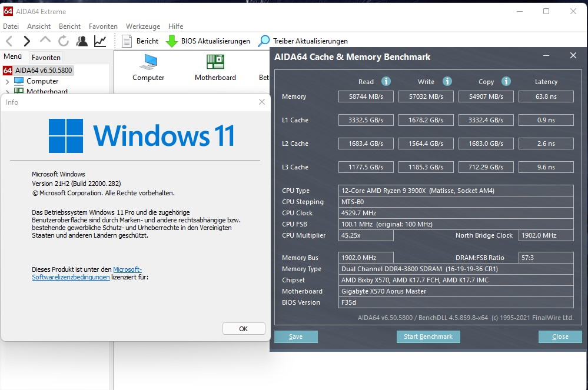Image resolution: width=588 pixels, height=390 pixels.
Task: Open the Computer icon in the main pane
Action: [x=148, y=62]
